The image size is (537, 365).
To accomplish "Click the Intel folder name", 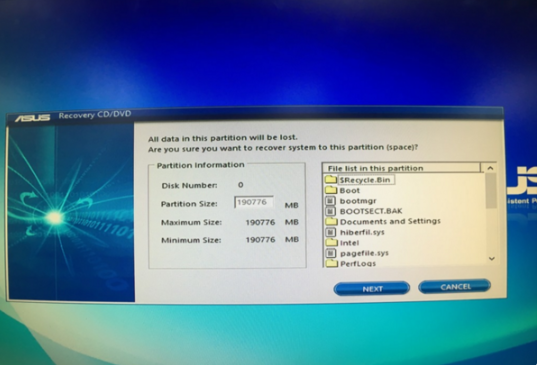I will [x=349, y=243].
